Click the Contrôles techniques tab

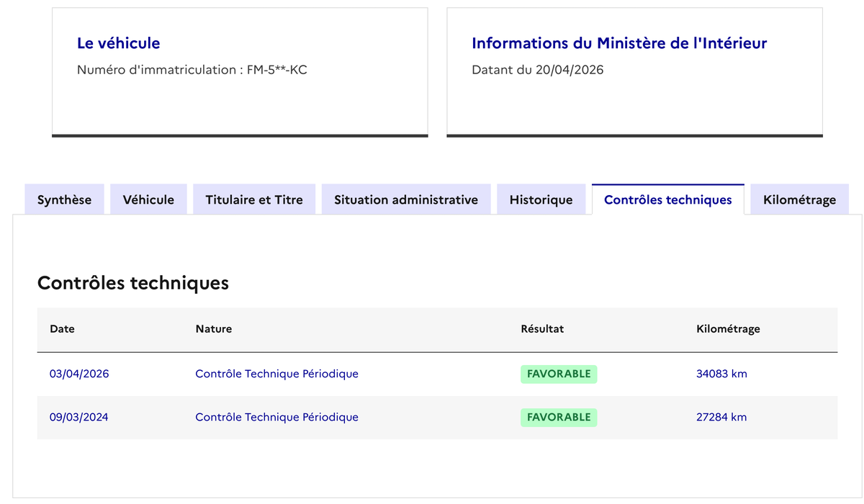pos(667,199)
